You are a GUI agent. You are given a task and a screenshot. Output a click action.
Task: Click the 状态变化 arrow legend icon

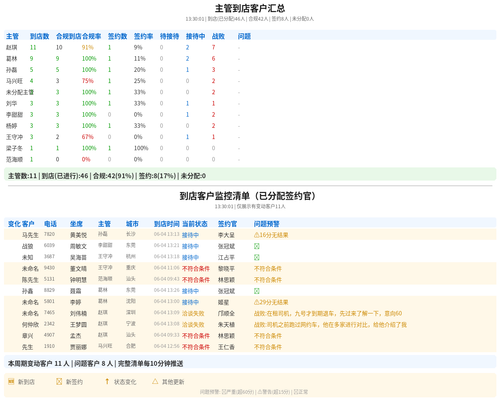pyautogui.click(x=107, y=381)
